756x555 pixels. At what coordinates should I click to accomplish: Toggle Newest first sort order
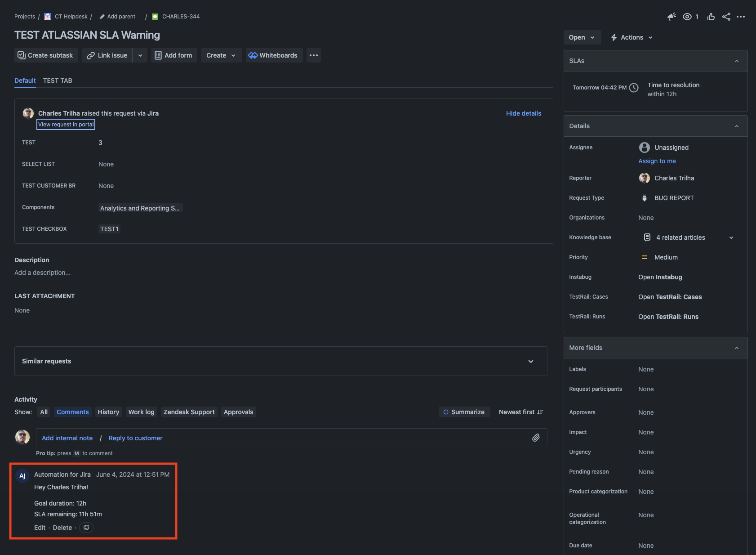tap(521, 412)
